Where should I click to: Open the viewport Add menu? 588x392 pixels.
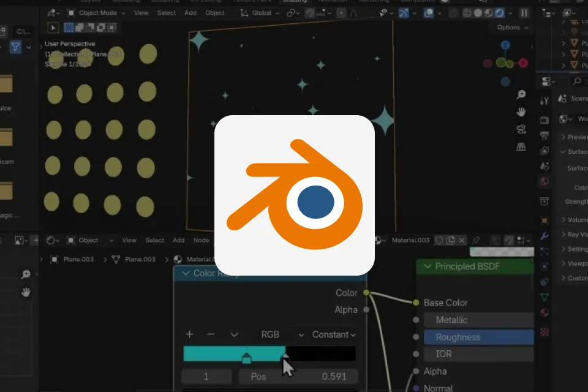pyautogui.click(x=190, y=13)
